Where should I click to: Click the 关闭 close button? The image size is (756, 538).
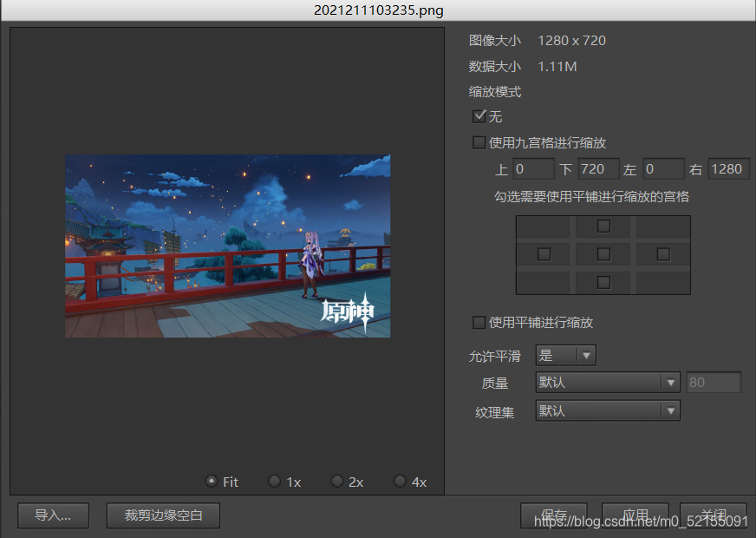714,515
